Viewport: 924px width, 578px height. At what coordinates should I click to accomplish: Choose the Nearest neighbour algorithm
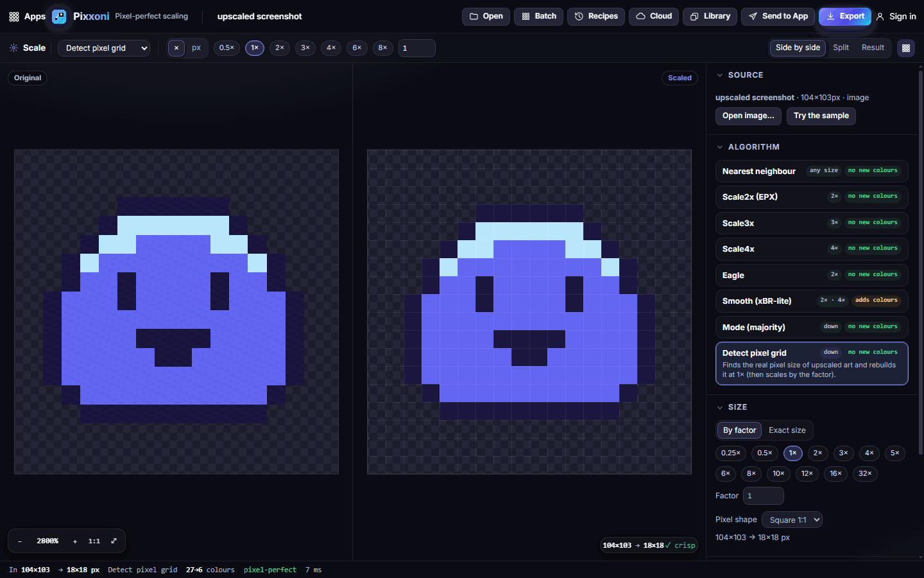pos(812,171)
